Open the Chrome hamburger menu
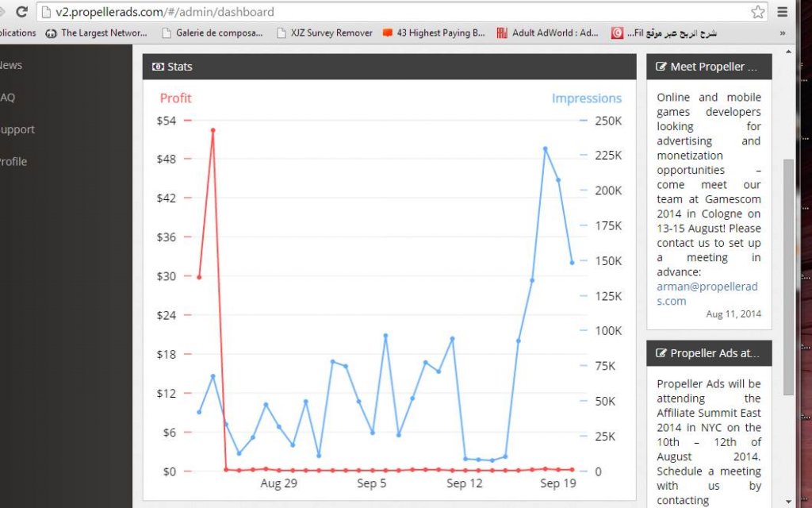This screenshot has height=508, width=812. (783, 11)
